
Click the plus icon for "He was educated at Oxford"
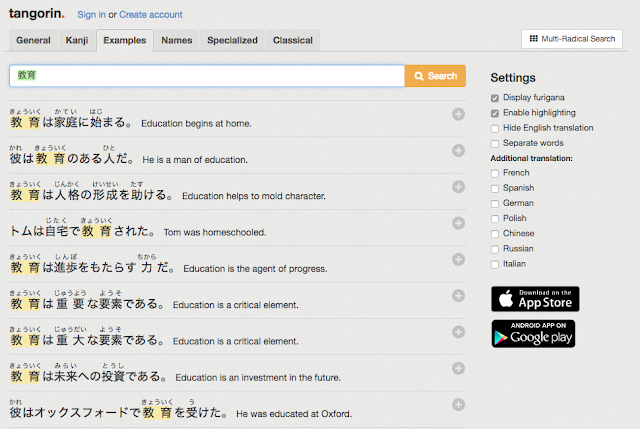(458, 405)
